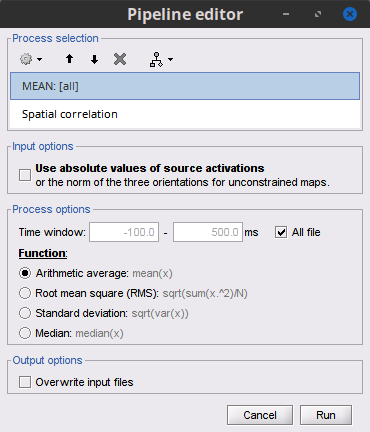This screenshot has height=432, width=370.
Task: Move selected process down with the down arrow
Action: (x=94, y=59)
